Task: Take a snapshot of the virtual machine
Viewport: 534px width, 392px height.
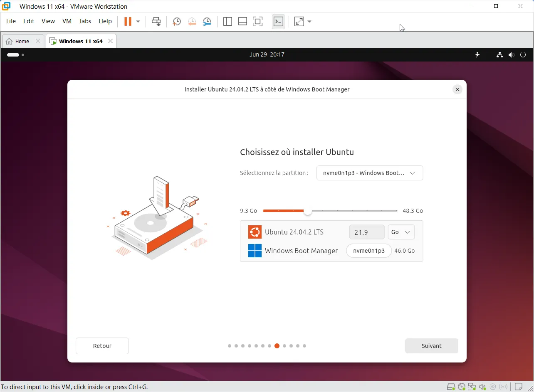Action: 177,22
